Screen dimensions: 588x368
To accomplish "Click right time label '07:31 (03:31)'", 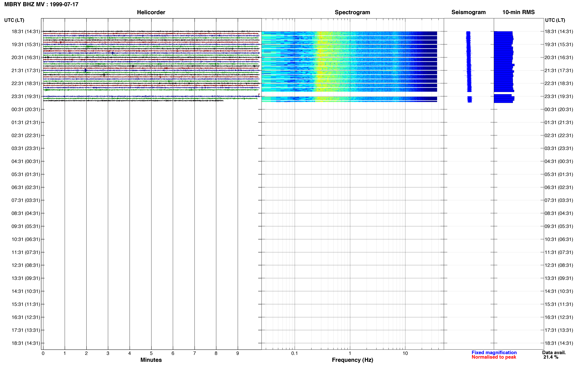I will pos(559,200).
